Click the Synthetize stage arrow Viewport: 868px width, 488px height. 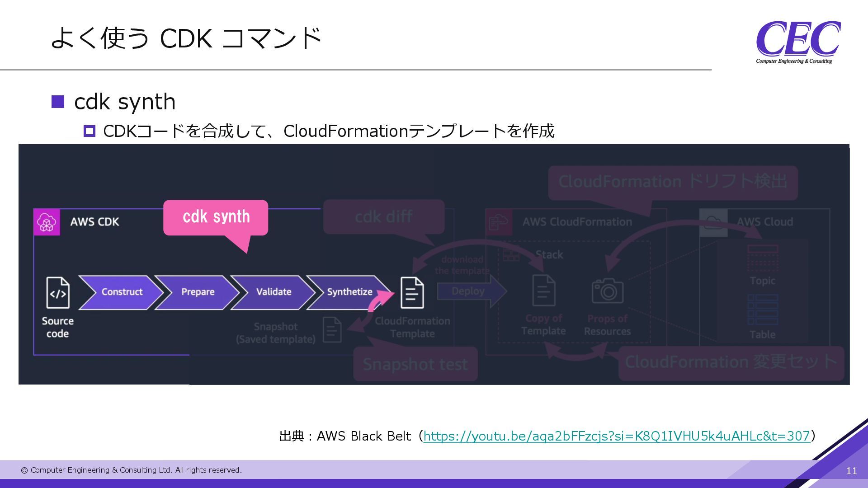349,292
